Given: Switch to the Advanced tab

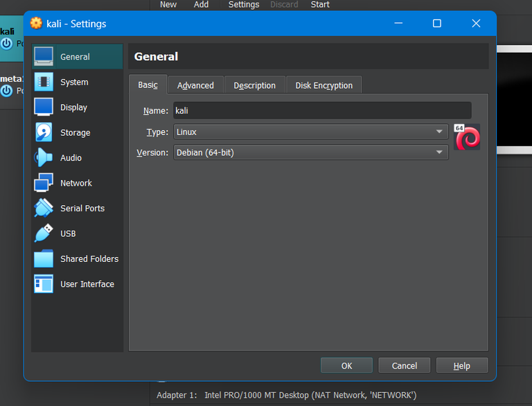Looking at the screenshot, I should [x=195, y=85].
